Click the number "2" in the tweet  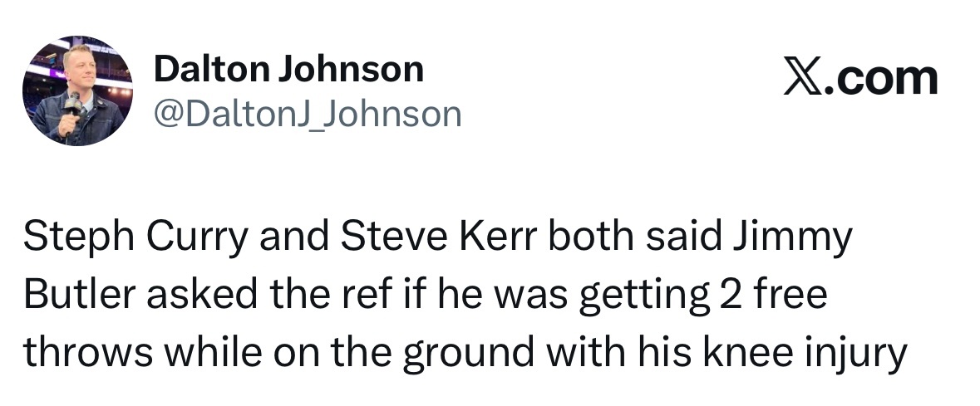(x=725, y=296)
